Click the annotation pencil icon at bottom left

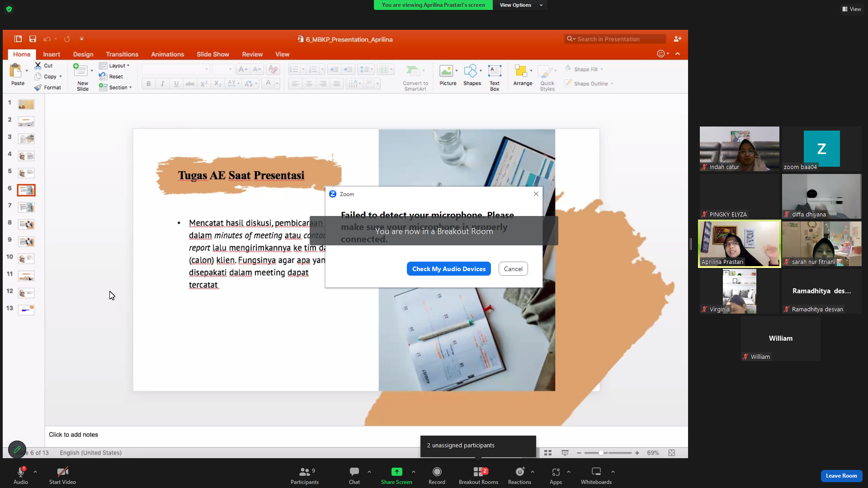coord(17,450)
